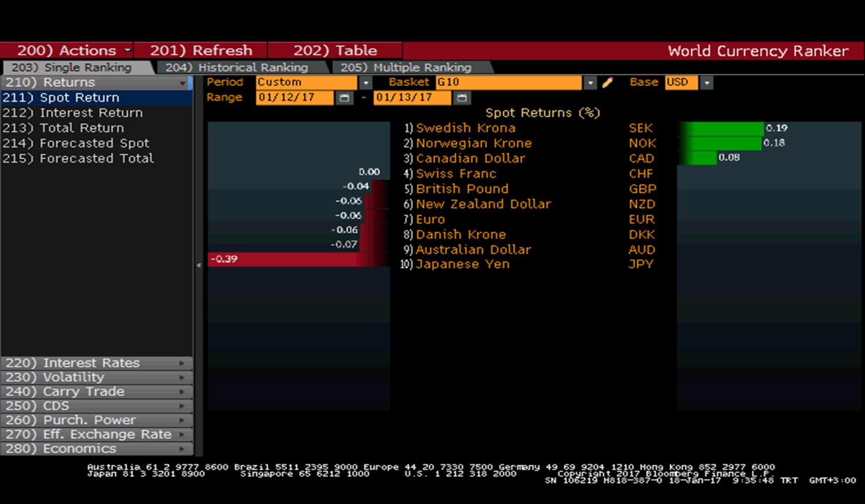Click the -0.07 return value
This screenshot has width=865, height=504.
[344, 244]
